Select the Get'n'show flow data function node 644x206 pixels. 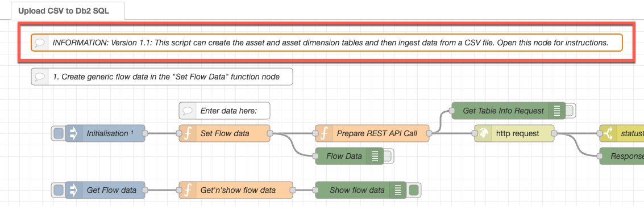236,190
